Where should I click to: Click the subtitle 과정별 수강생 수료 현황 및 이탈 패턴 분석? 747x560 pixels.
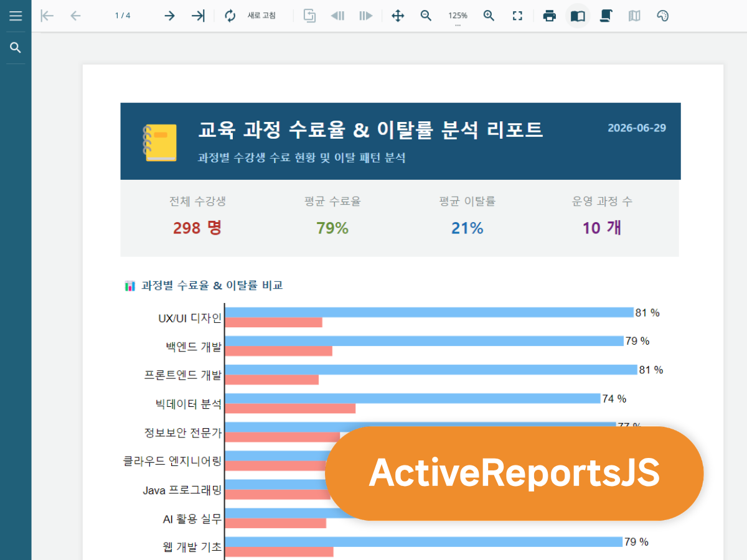(302, 158)
